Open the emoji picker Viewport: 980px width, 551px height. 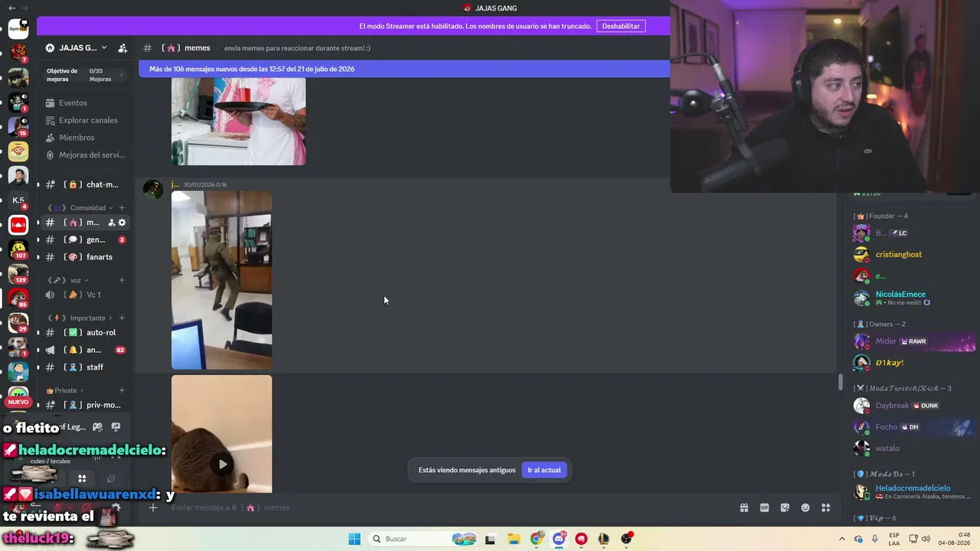(x=805, y=507)
